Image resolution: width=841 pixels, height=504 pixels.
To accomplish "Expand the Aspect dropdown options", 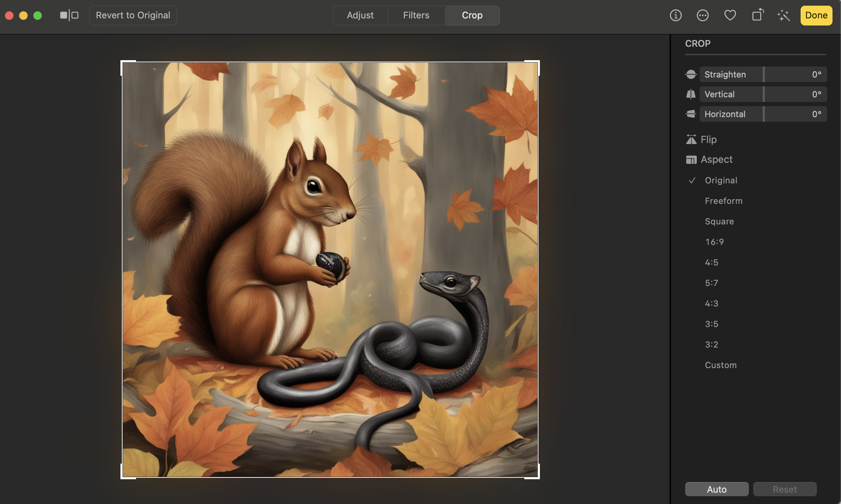I will point(716,159).
